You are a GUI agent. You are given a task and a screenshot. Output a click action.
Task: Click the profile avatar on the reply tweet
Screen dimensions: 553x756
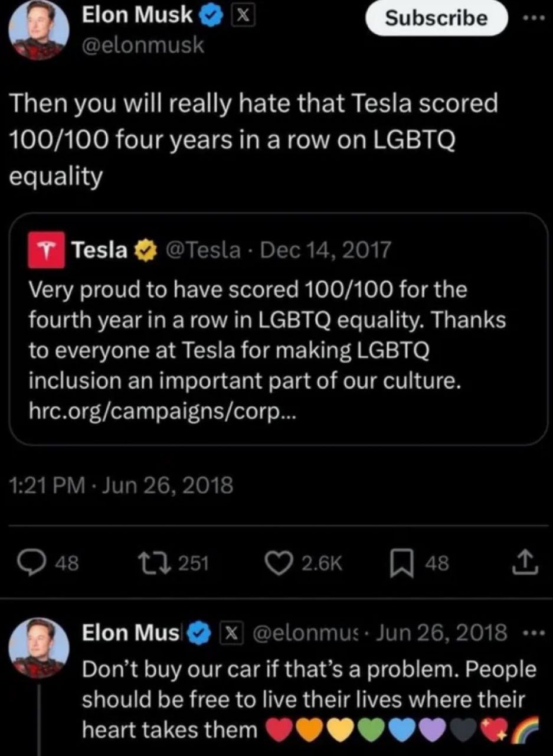point(40,648)
